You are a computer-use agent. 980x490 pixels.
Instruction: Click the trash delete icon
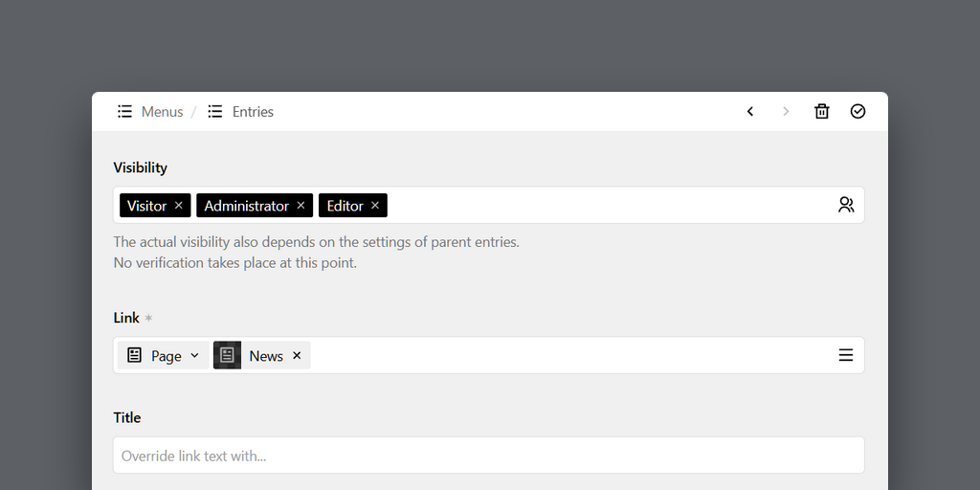click(821, 111)
